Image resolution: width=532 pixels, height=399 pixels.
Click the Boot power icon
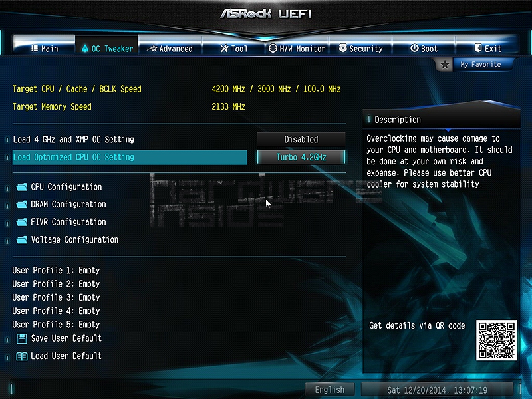(x=414, y=48)
